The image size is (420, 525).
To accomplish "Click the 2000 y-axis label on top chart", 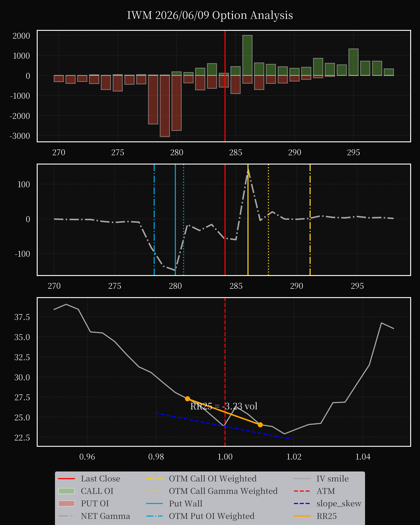I will click(21, 36).
